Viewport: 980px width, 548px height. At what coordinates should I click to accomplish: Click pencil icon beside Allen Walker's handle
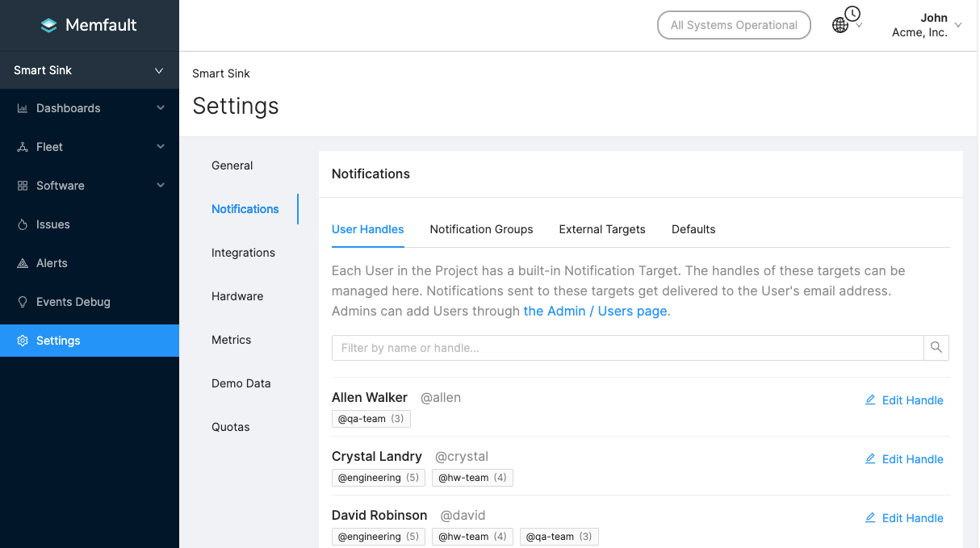[x=870, y=400]
